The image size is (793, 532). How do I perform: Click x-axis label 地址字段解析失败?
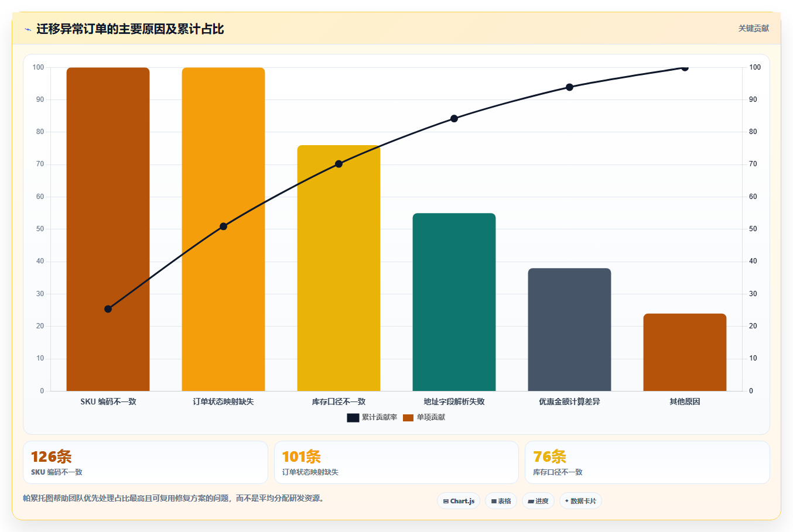(x=454, y=401)
